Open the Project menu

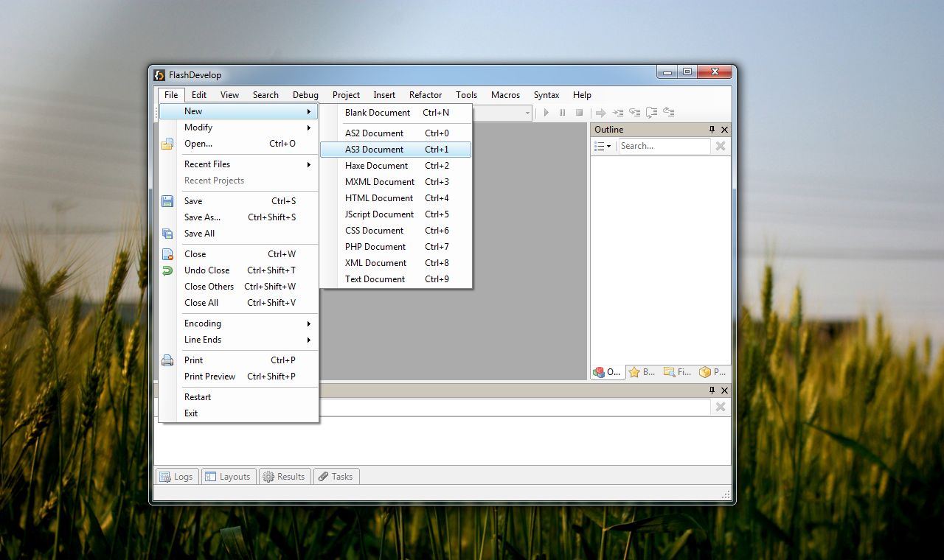(346, 95)
